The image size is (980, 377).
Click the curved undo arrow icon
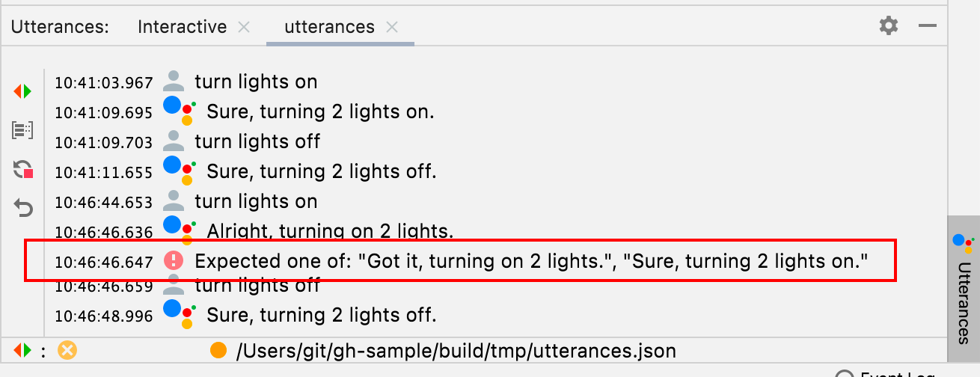(23, 208)
